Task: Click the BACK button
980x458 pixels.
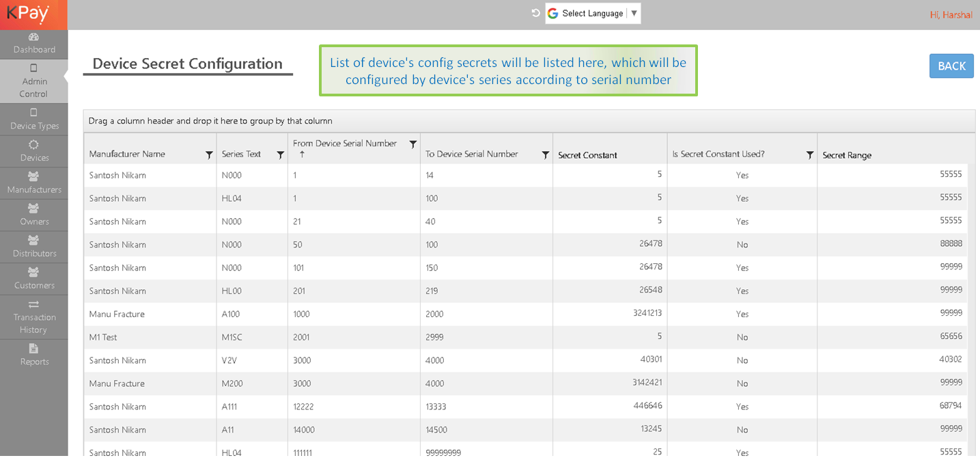Action: [951, 66]
